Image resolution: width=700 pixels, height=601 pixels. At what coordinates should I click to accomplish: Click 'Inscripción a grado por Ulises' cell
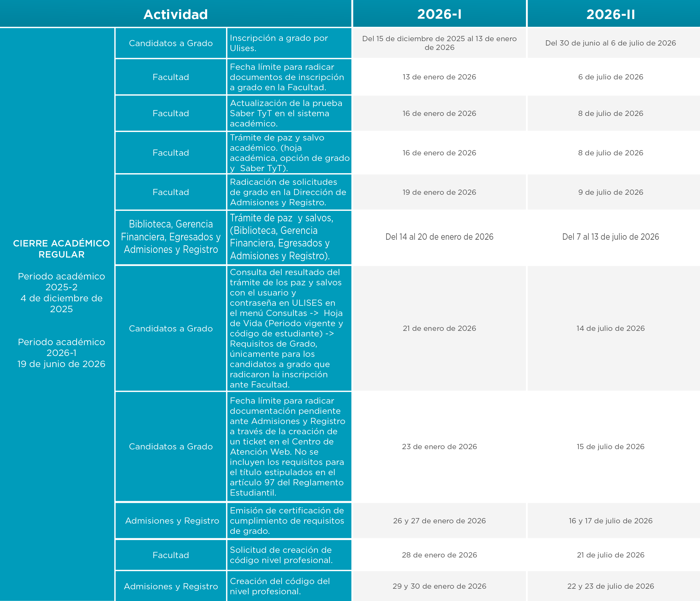(289, 43)
